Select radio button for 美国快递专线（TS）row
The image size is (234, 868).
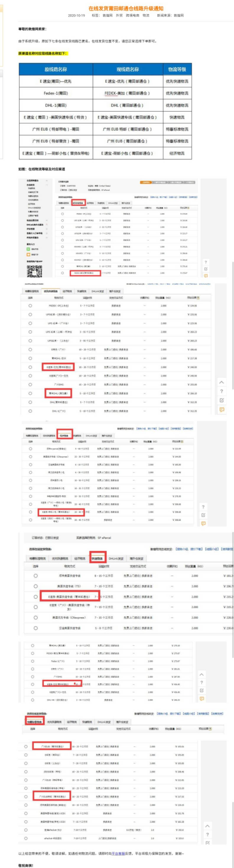(x=36, y=586)
